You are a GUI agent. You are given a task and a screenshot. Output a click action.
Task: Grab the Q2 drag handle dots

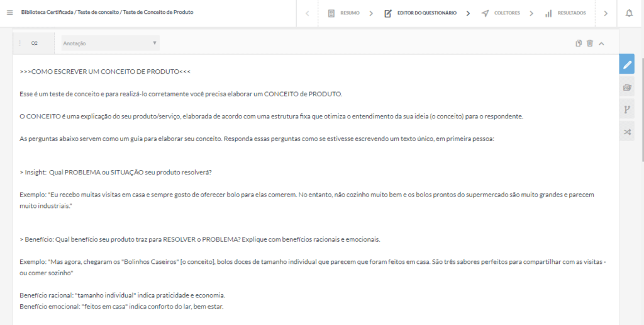[19, 43]
